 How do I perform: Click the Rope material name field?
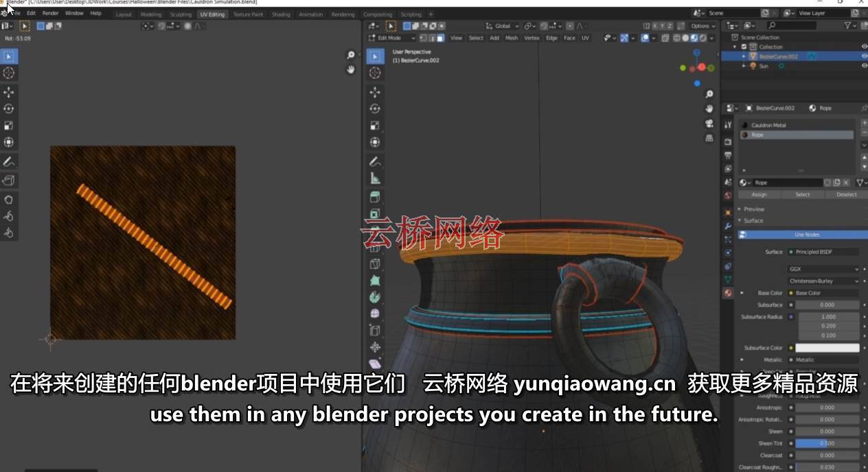pyautogui.click(x=787, y=182)
